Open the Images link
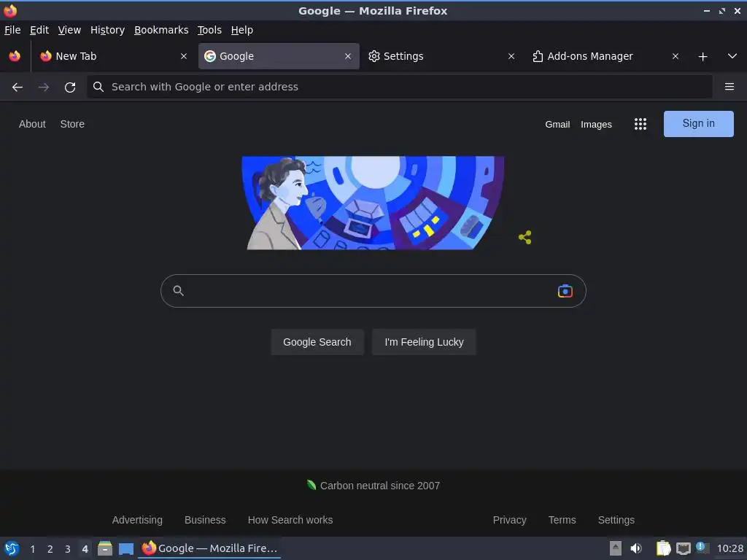The width and height of the screenshot is (747, 560). click(x=596, y=124)
